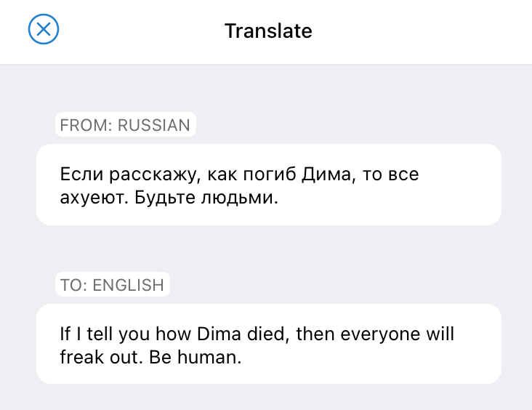
Task: Click the word "погиб" in Russian sentence
Action: [270, 174]
